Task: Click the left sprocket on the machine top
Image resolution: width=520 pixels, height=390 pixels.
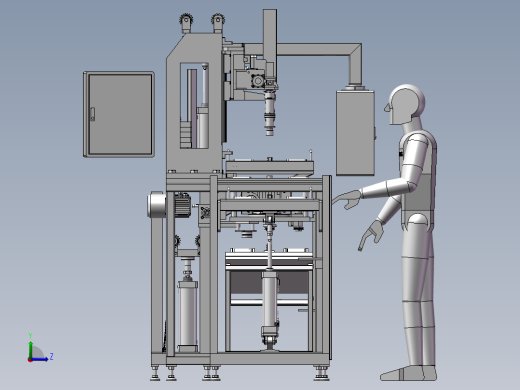Action: [186, 20]
